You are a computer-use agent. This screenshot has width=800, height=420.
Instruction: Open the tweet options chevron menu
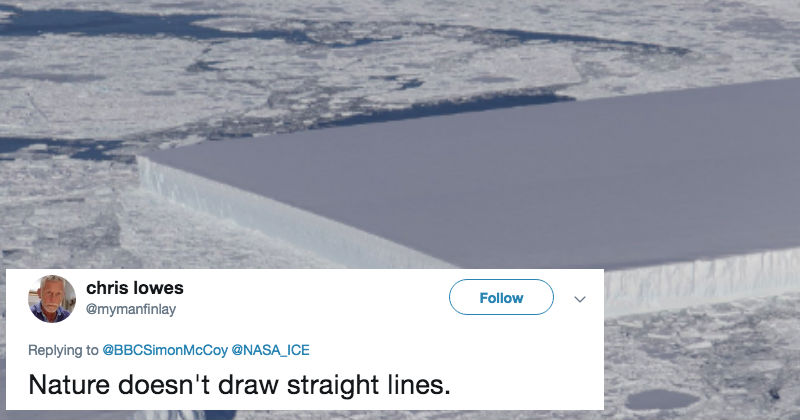tap(580, 299)
